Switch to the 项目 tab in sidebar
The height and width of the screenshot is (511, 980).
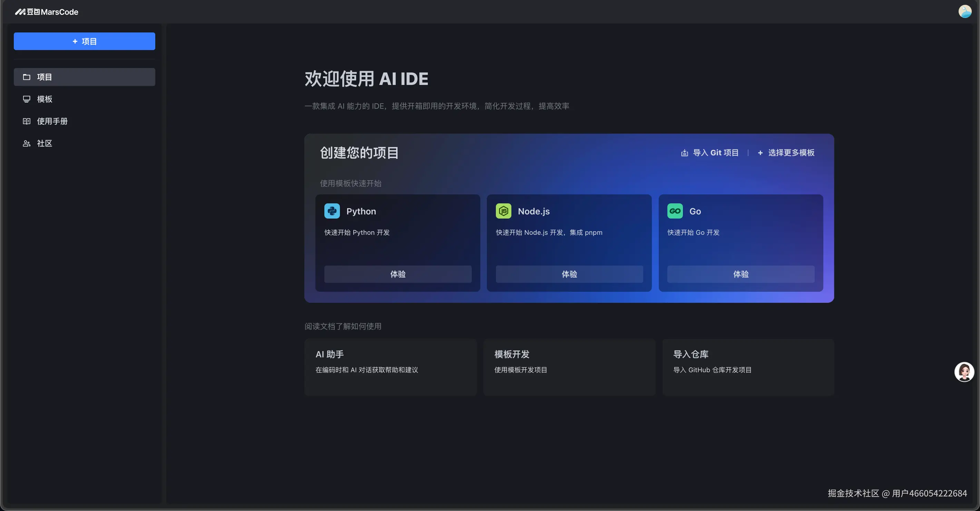84,77
